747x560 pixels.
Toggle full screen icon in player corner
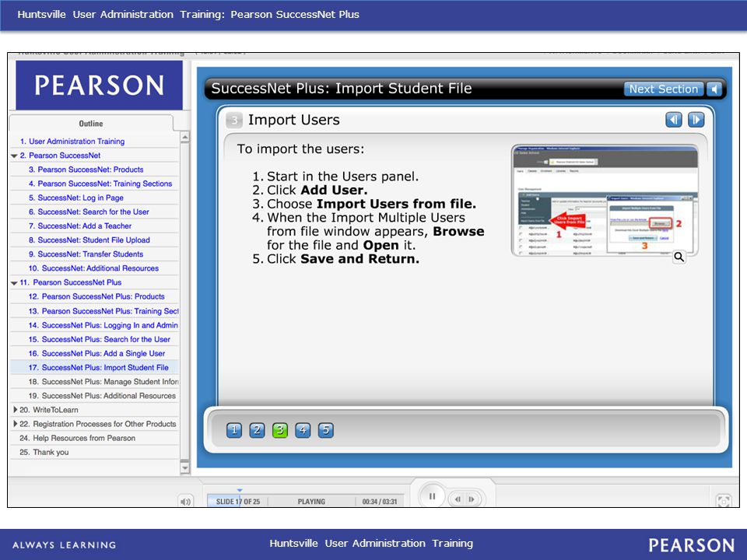(x=724, y=501)
